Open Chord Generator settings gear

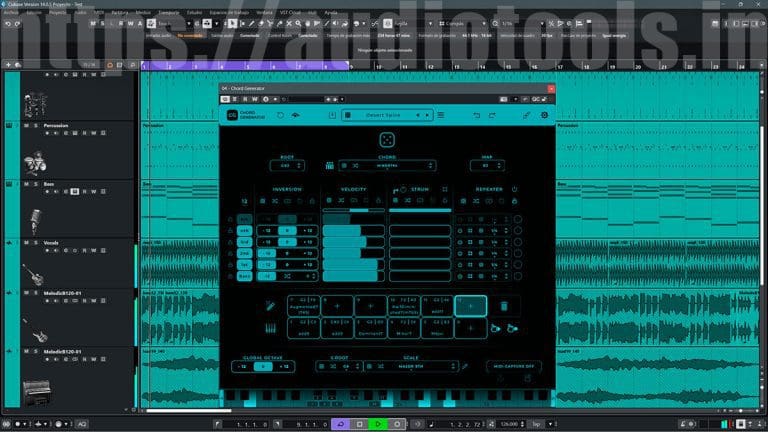pos(544,115)
